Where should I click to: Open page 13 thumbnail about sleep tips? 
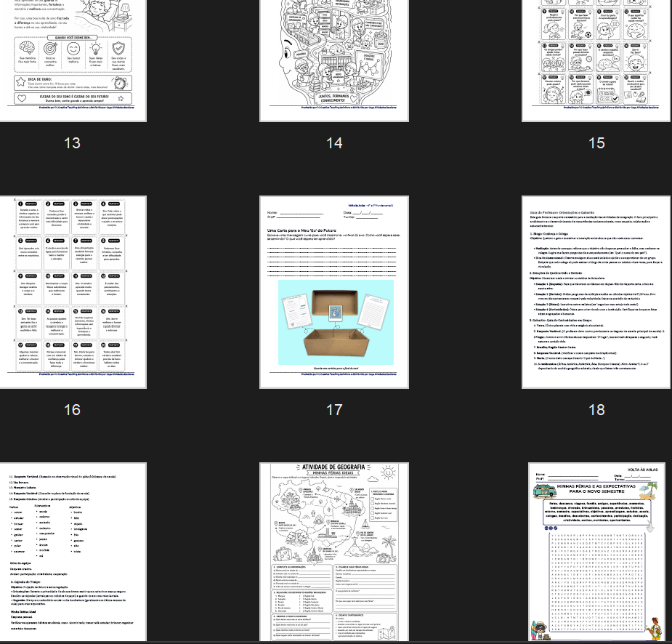(73, 61)
